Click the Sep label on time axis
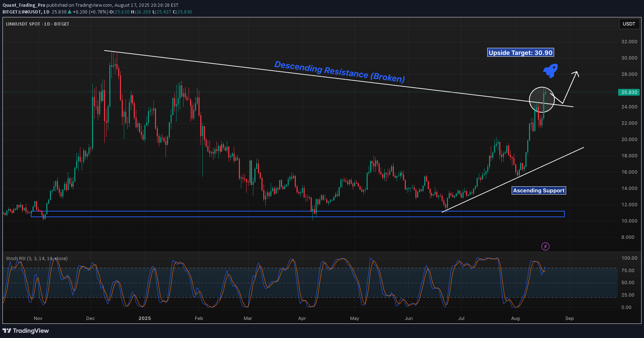This screenshot has height=338, width=644. point(569,318)
